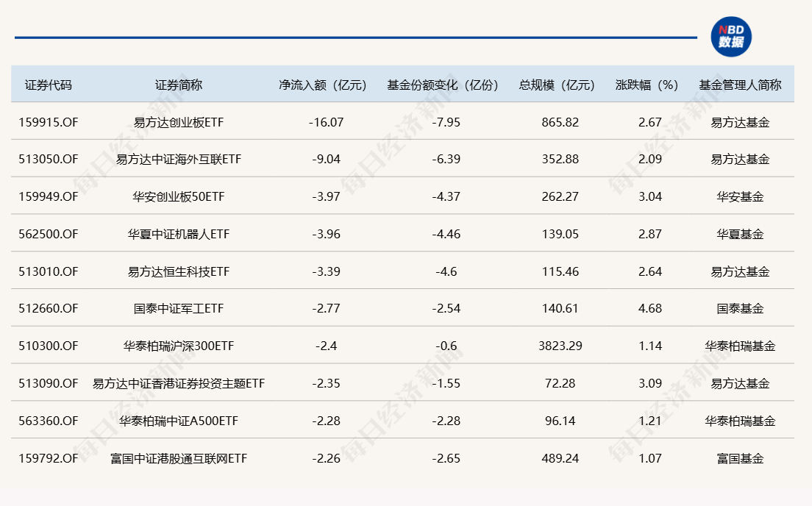The image size is (812, 506).
Task: Click the NBD数据 logo icon
Action: 730,36
